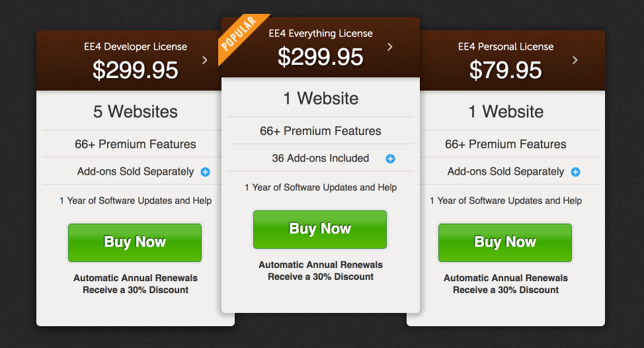Buy the EE4 Everything License now
The height and width of the screenshot is (348, 644).
coord(320,230)
